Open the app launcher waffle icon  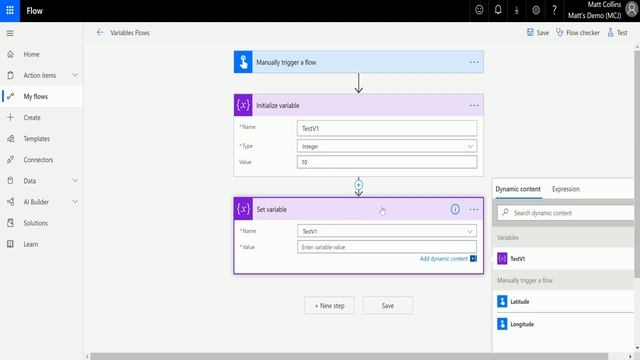click(10, 11)
